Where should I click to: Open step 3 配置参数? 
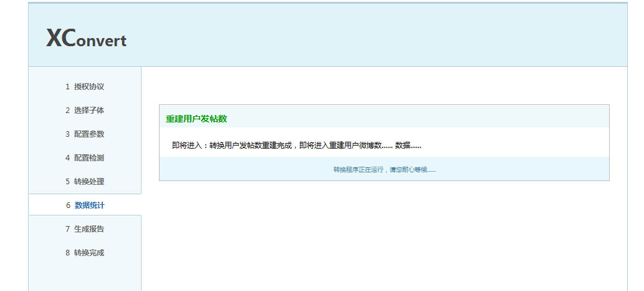85,134
